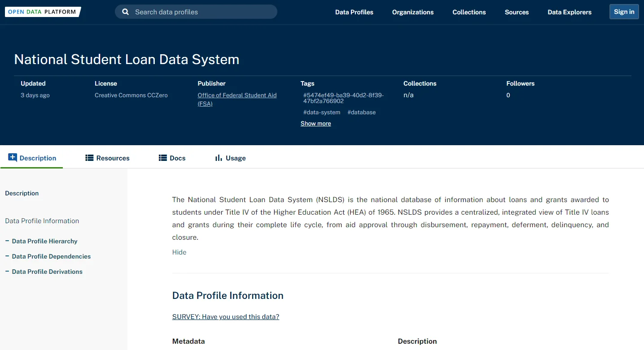Screen dimensions: 644x350
Task: Open the survey link about data usage
Action: point(226,317)
